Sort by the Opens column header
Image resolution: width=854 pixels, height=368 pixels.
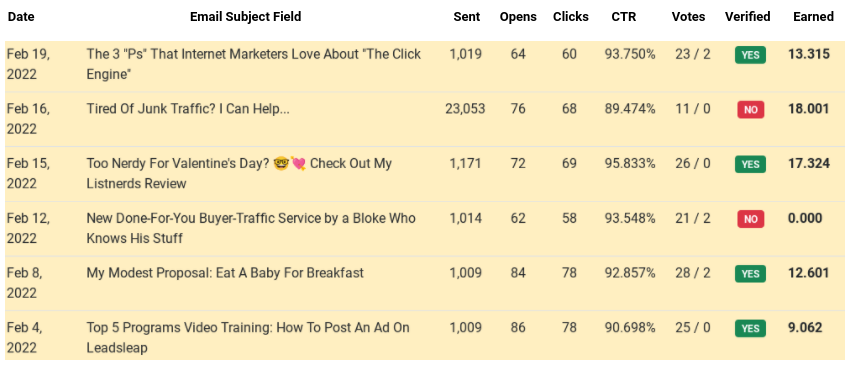click(x=518, y=17)
